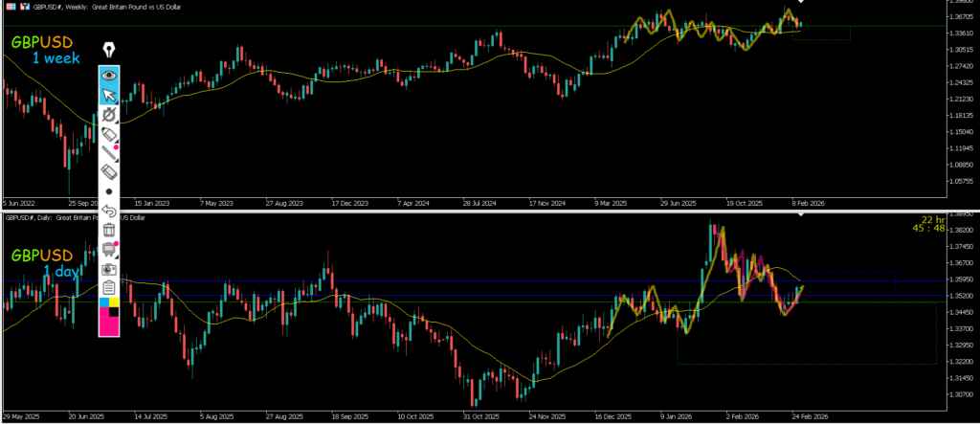Click the pen nib icon above the toolbar
The image size is (980, 424).
click(109, 50)
